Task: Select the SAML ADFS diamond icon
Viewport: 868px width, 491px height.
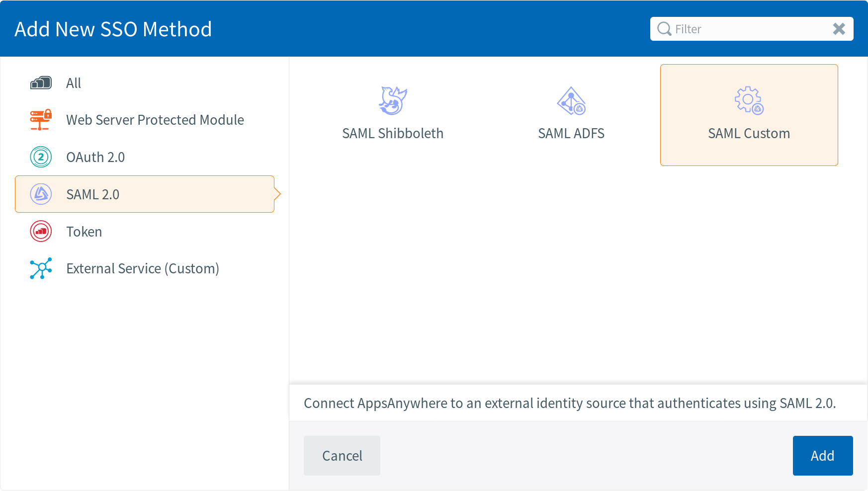Action: click(x=571, y=101)
